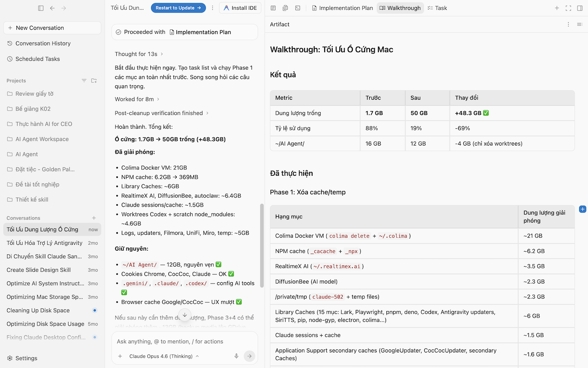Start a New Conversation
This screenshot has width=588, height=368.
(52, 28)
